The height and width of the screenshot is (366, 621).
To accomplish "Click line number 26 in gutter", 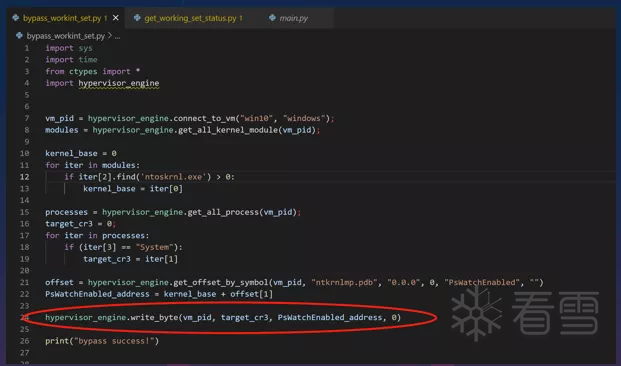I will point(25,341).
